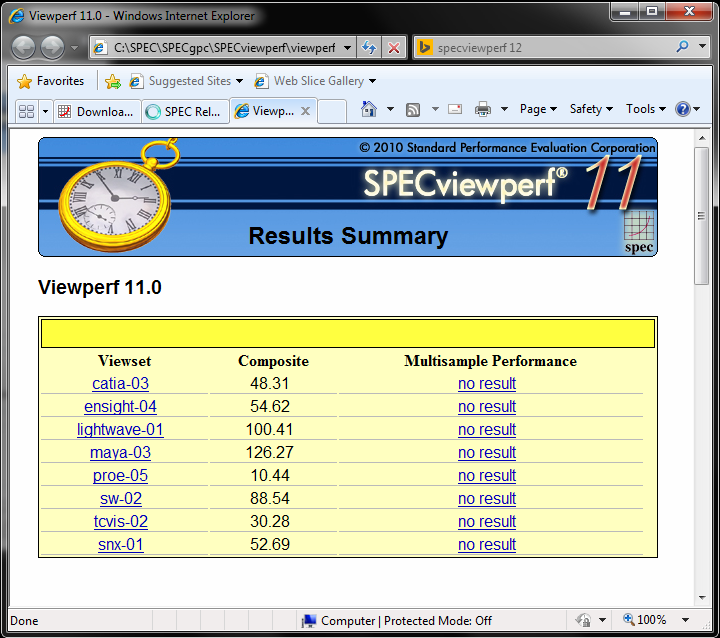Click composite value 126.27
720x638 pixels.
270,452
